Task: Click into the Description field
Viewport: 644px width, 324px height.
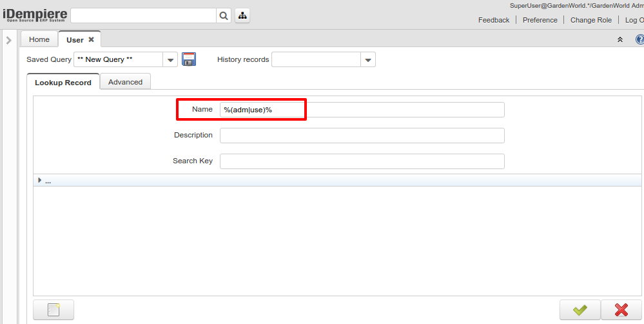Action: [x=362, y=136]
